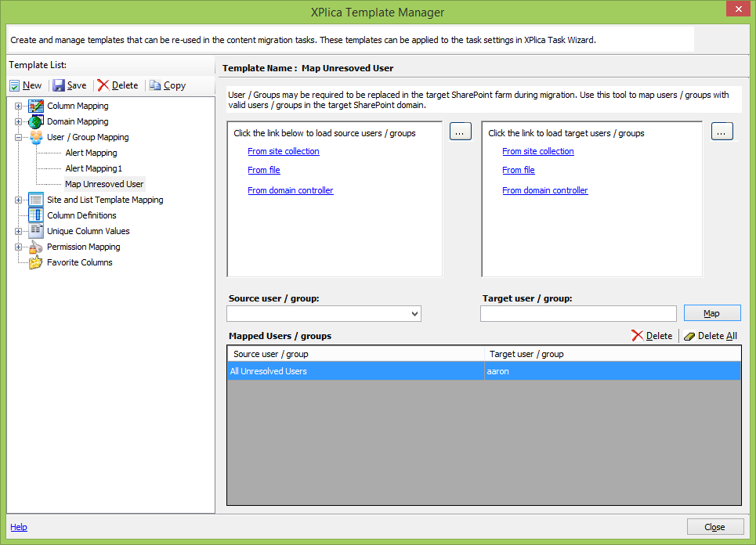Close the XPlica Template Manager window
Screen dimensions: 756x545
(739, 9)
